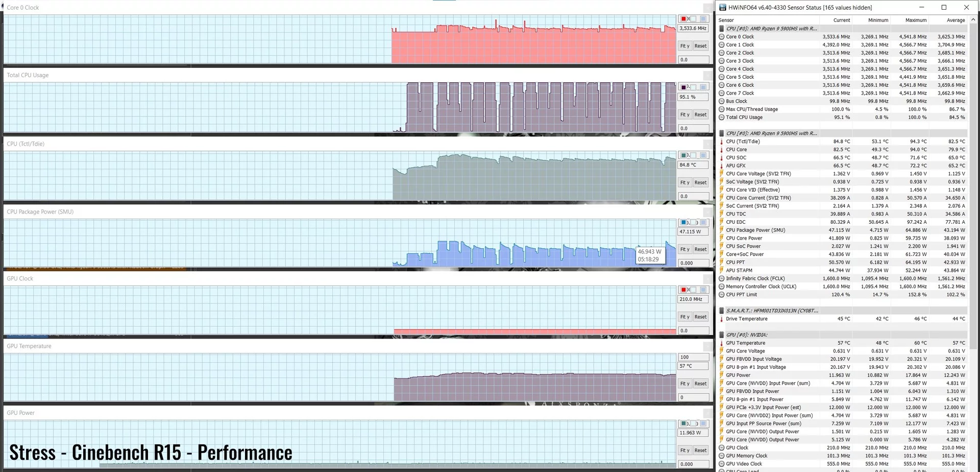Click the usage icon next to Total CPU Usage

coord(722,117)
